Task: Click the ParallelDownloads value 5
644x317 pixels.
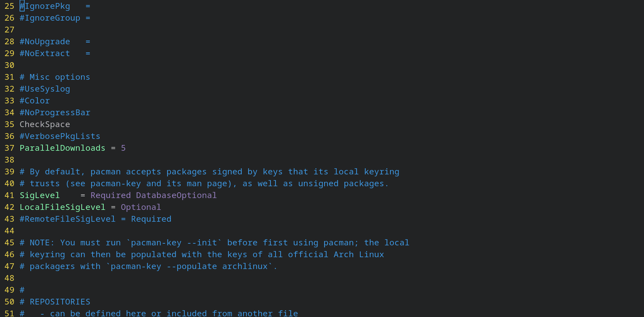Action: click(123, 148)
